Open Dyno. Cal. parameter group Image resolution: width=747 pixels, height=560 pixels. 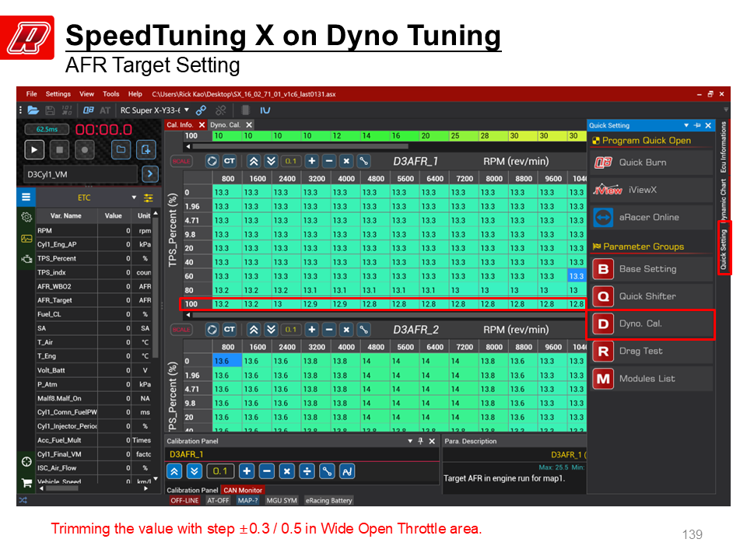tap(651, 324)
